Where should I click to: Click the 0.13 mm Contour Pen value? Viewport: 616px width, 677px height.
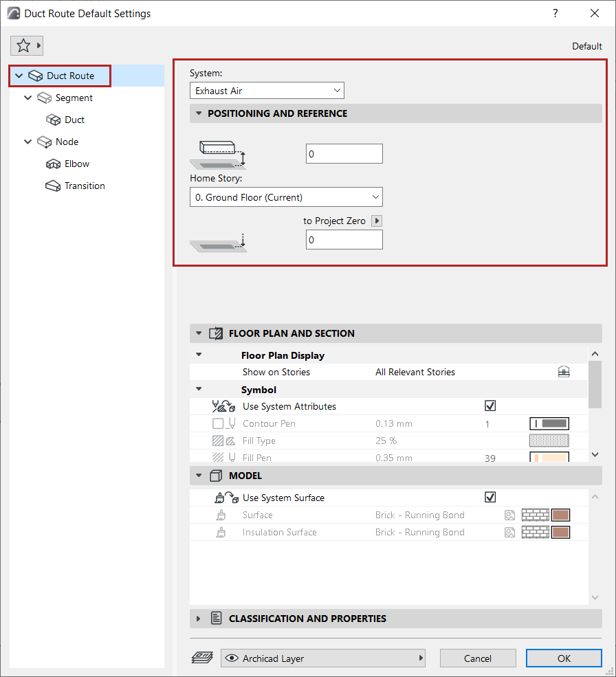(394, 423)
